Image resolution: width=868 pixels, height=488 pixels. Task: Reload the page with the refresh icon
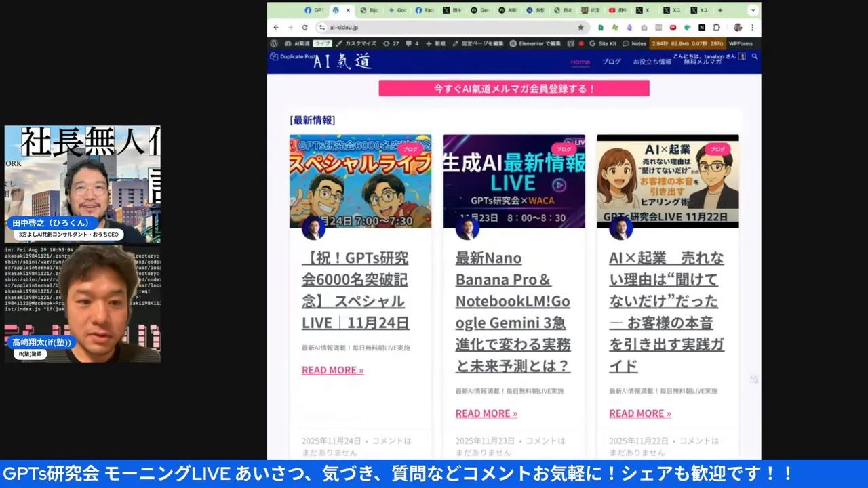(304, 27)
